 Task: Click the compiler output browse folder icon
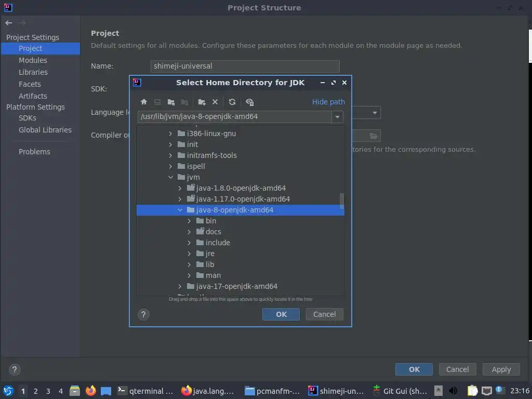[x=373, y=136]
